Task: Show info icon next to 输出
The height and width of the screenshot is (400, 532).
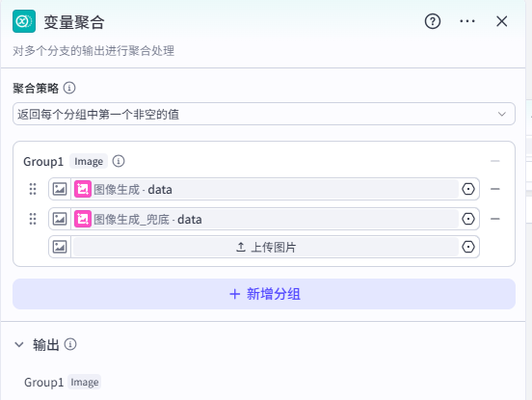Action: (70, 344)
